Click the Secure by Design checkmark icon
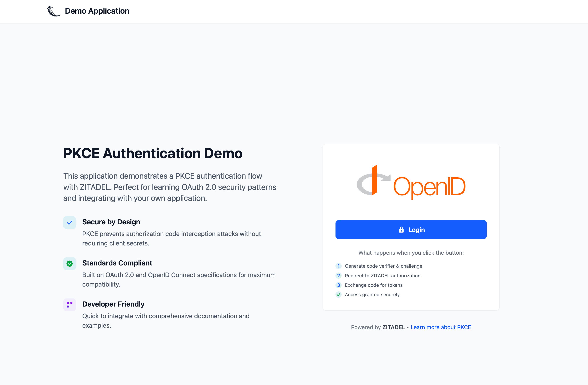This screenshot has height=385, width=588. click(x=69, y=223)
